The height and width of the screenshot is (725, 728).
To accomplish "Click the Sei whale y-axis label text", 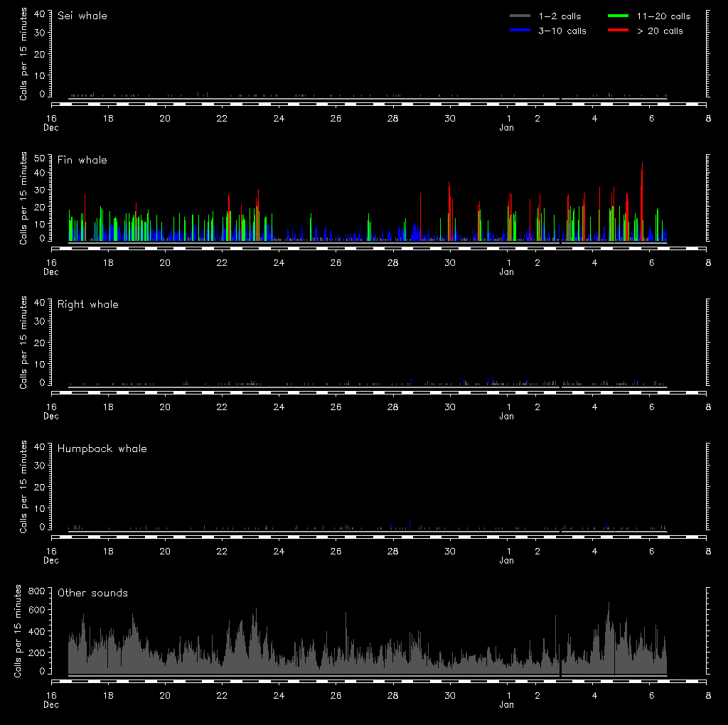I will pyautogui.click(x=23, y=54).
